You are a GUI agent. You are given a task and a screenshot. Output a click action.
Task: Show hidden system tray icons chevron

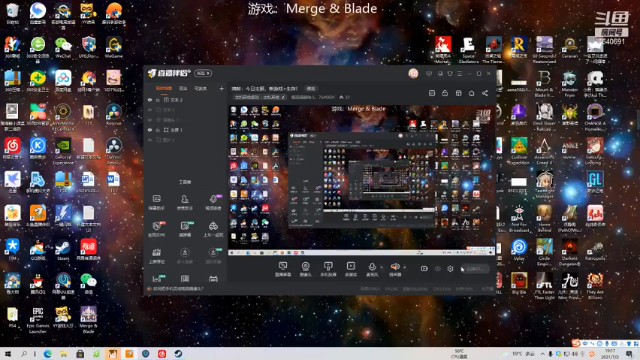click(542, 354)
